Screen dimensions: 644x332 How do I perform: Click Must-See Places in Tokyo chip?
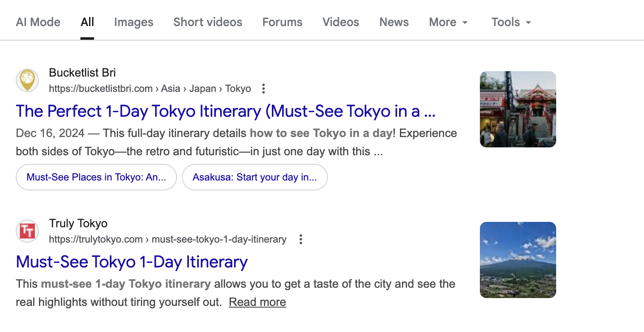(x=96, y=177)
